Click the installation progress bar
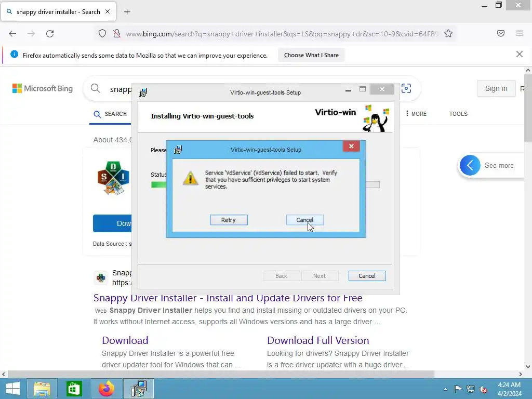The image size is (532, 399). (265, 184)
